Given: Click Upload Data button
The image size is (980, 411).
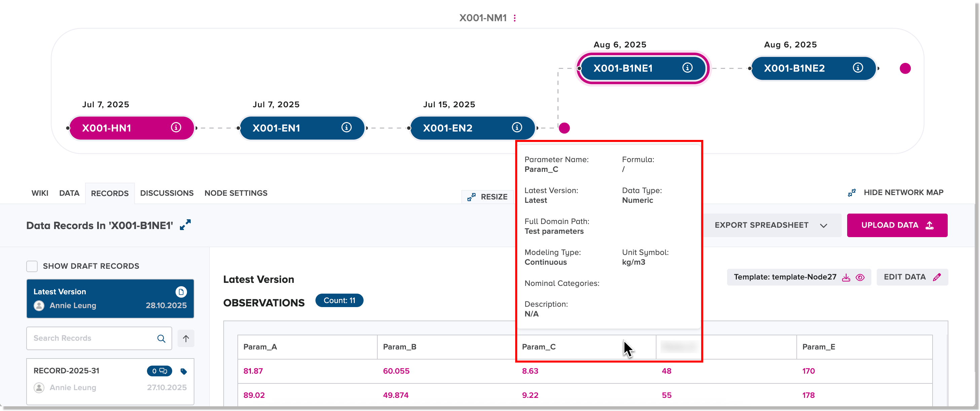Looking at the screenshot, I should coord(897,225).
